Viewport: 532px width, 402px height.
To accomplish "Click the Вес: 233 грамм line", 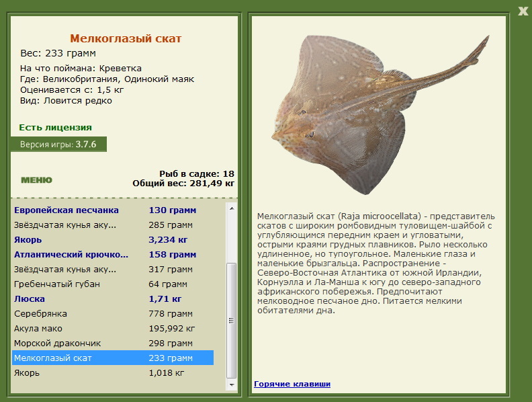I will tap(58, 53).
